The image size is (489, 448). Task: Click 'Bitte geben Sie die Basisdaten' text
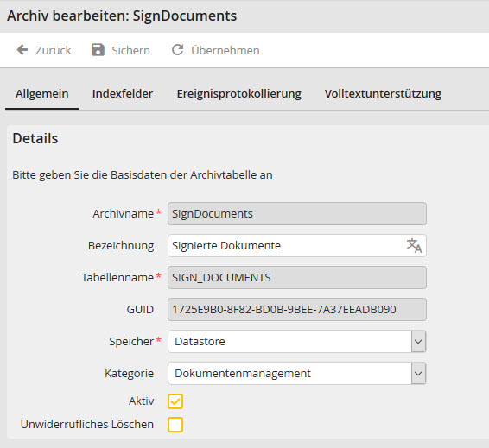click(143, 174)
